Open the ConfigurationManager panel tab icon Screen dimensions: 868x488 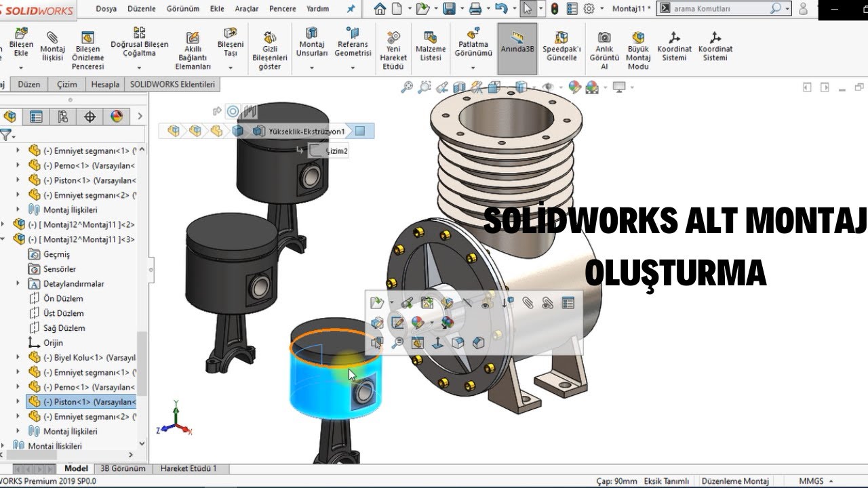click(63, 117)
